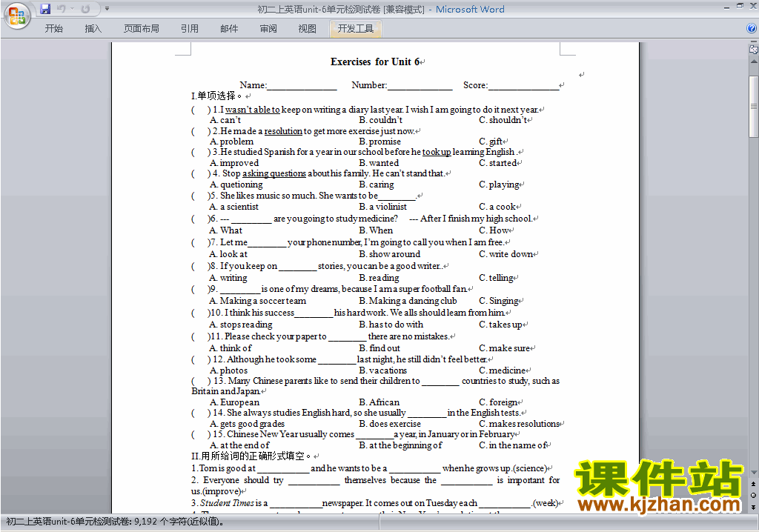759x532 pixels.
Task: Click the vertical scrollbar thumb
Action: (753, 107)
